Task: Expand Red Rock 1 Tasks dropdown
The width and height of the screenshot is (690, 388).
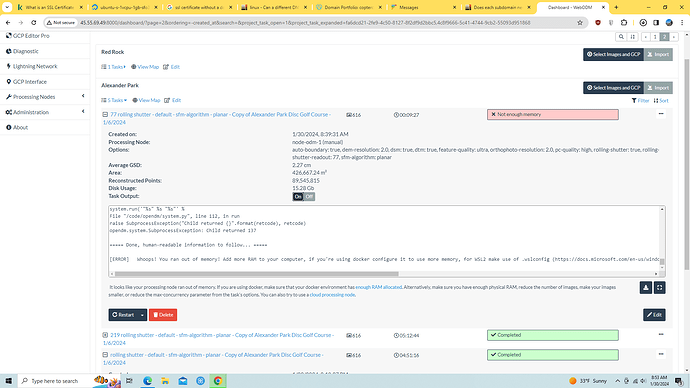Action: [x=114, y=67]
